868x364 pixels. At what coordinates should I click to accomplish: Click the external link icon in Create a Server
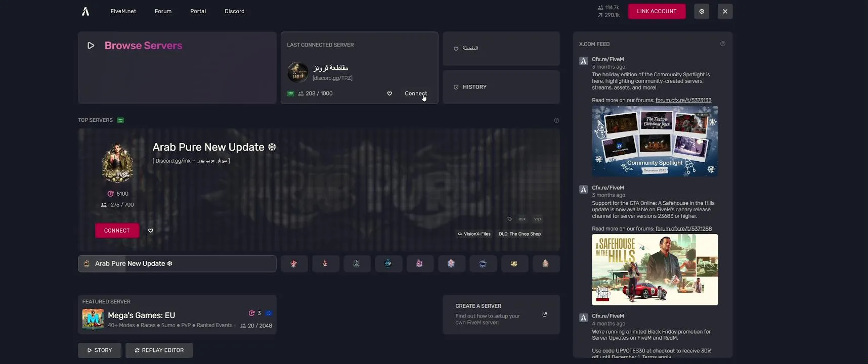point(544,314)
